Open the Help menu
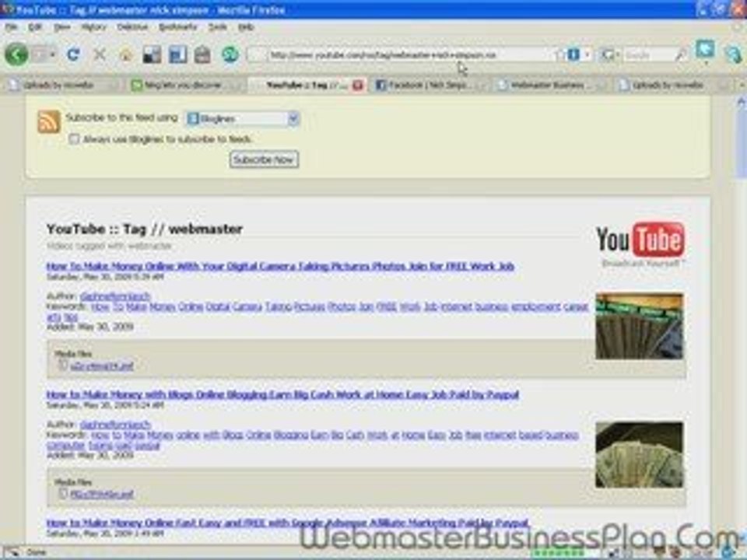The height and width of the screenshot is (560, 747). tap(246, 27)
